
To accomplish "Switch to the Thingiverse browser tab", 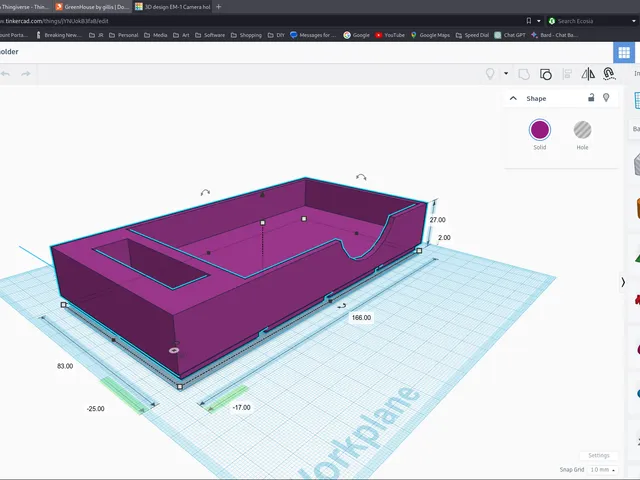I will 24,7.
